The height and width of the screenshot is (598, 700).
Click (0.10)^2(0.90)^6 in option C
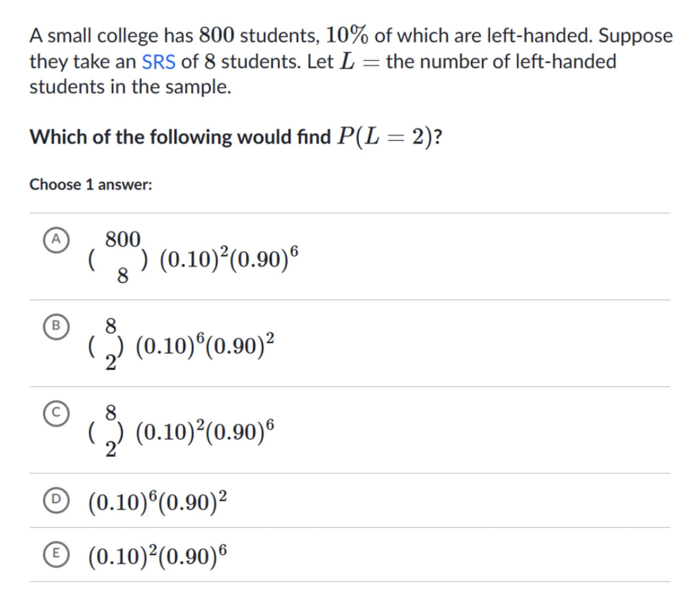coord(205,432)
